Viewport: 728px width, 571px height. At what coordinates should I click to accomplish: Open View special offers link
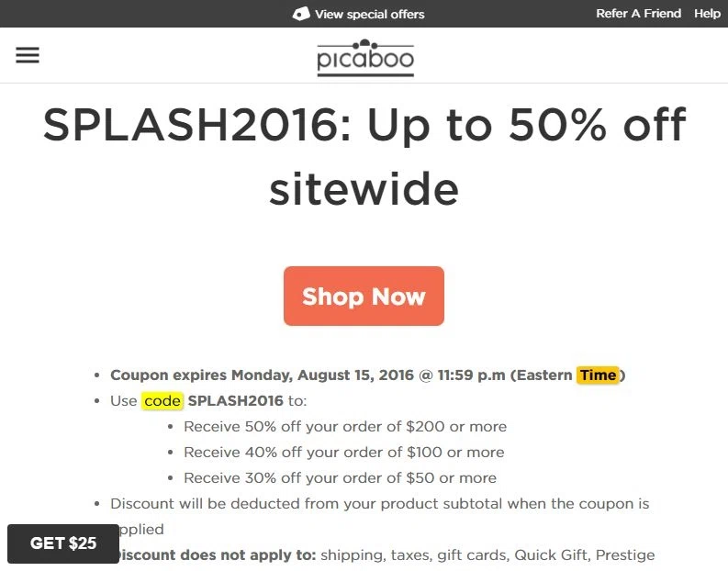click(370, 15)
